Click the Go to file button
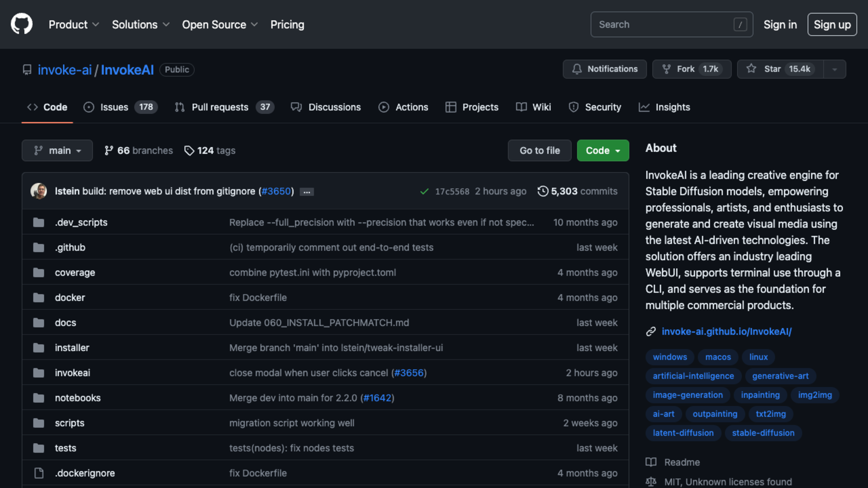Image resolution: width=868 pixels, height=488 pixels. pos(539,150)
